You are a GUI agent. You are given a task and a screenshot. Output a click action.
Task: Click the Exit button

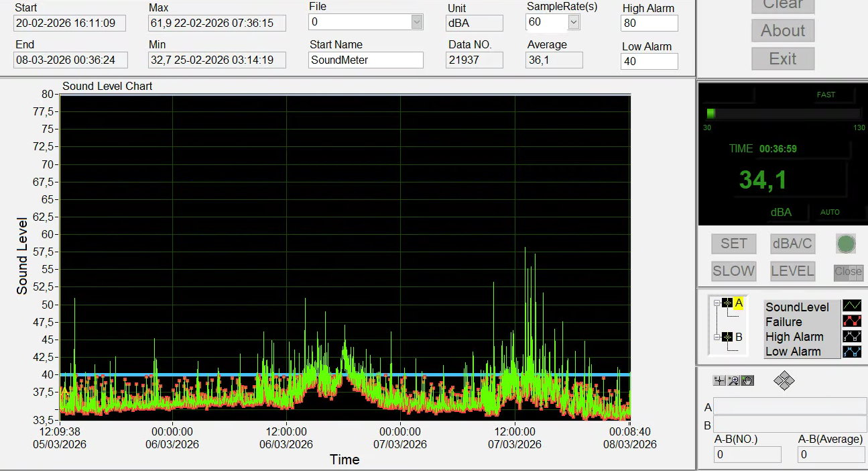(x=782, y=58)
